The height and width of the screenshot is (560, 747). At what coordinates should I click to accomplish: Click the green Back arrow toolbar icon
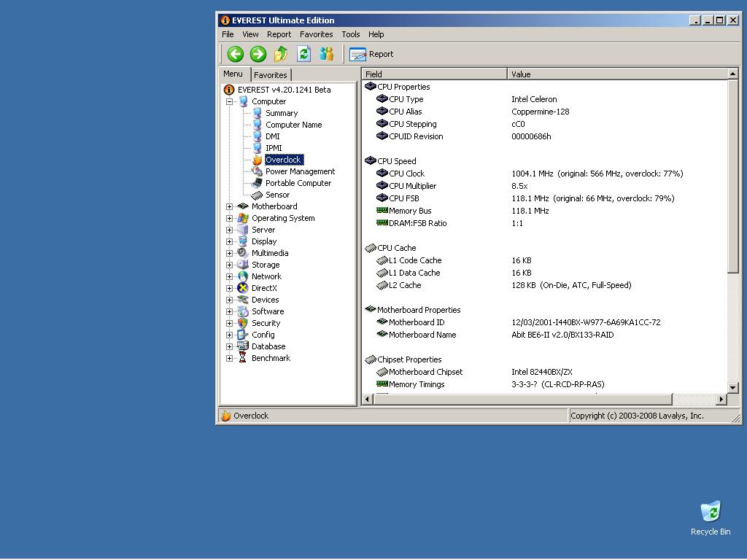(236, 54)
